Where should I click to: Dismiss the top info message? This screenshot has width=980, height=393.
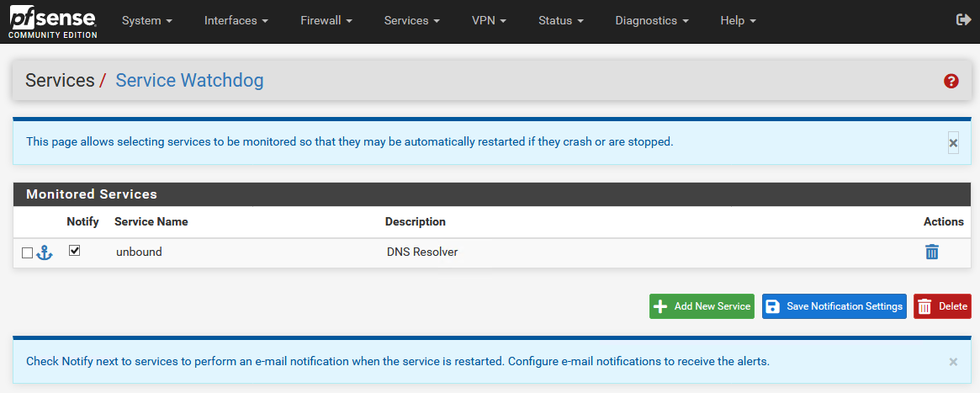click(953, 143)
